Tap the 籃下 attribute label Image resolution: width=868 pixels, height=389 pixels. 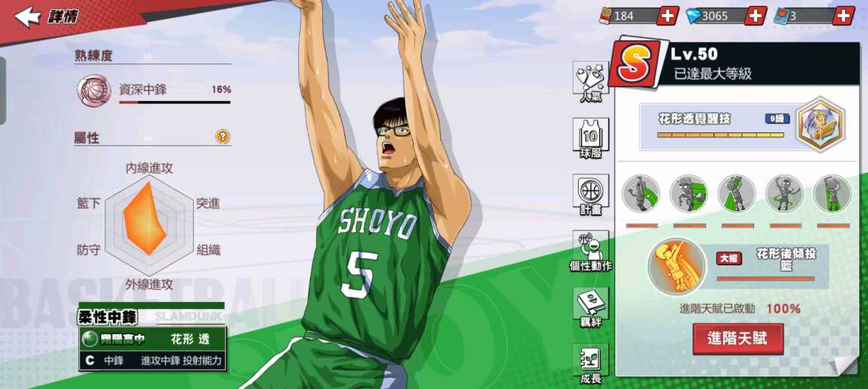88,203
